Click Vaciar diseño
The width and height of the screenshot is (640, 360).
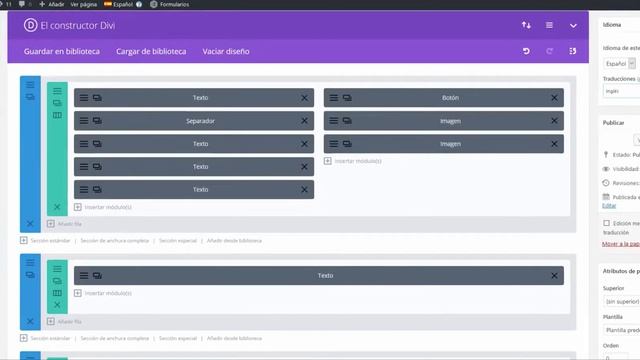point(226,51)
